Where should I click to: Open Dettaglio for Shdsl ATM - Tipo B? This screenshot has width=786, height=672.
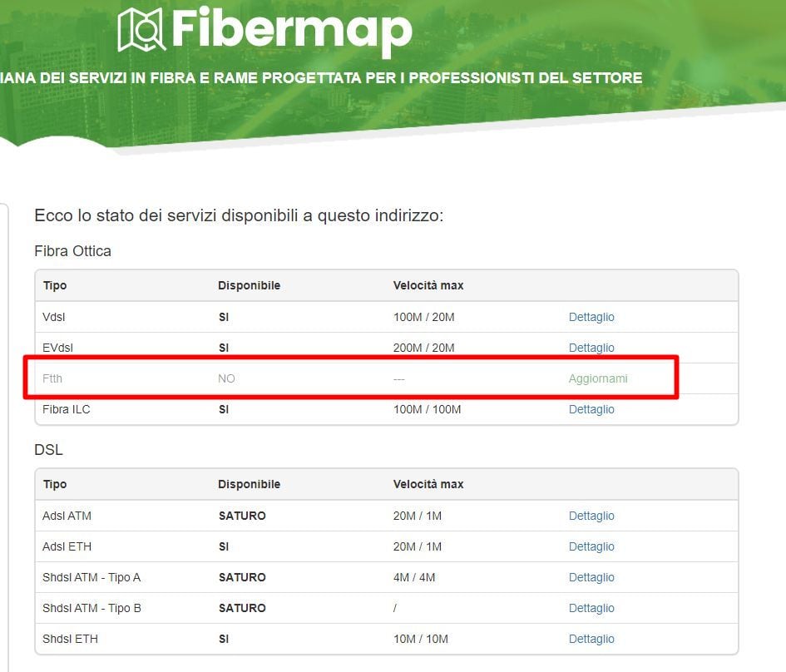point(591,608)
